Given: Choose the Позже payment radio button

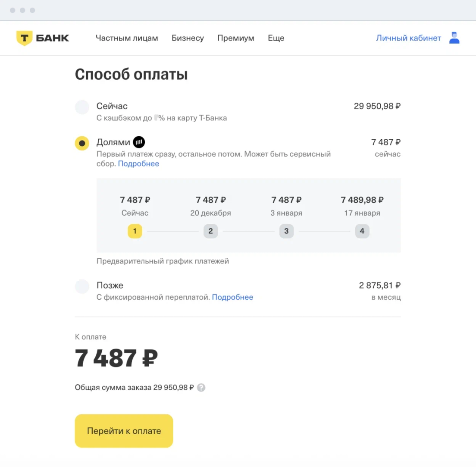Looking at the screenshot, I should [82, 286].
